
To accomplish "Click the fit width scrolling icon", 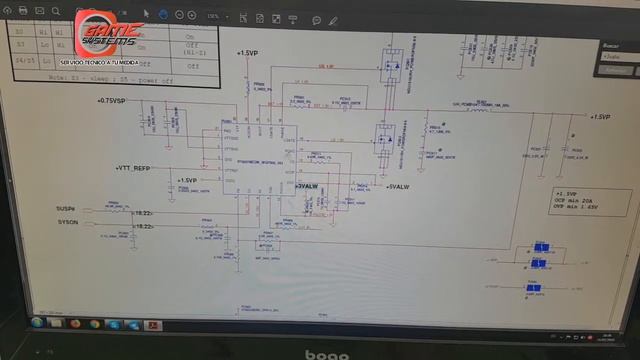I will click(x=243, y=18).
